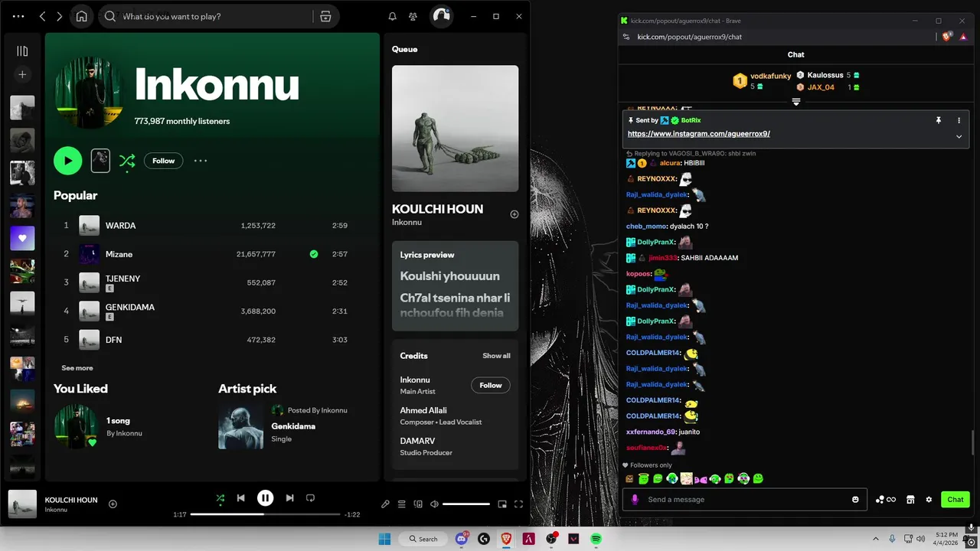Unpin the BotRix pinned message
This screenshot has width=980, height=551.
(x=938, y=120)
